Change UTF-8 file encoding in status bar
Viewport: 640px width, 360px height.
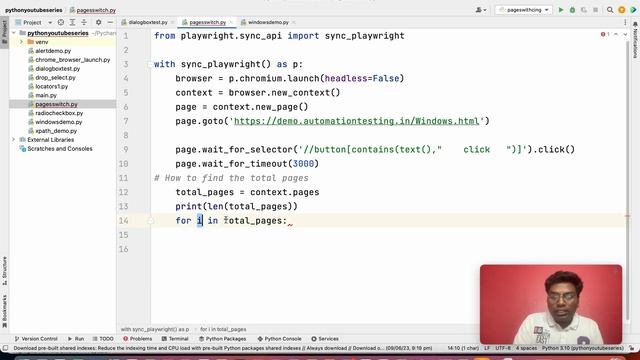point(503,348)
